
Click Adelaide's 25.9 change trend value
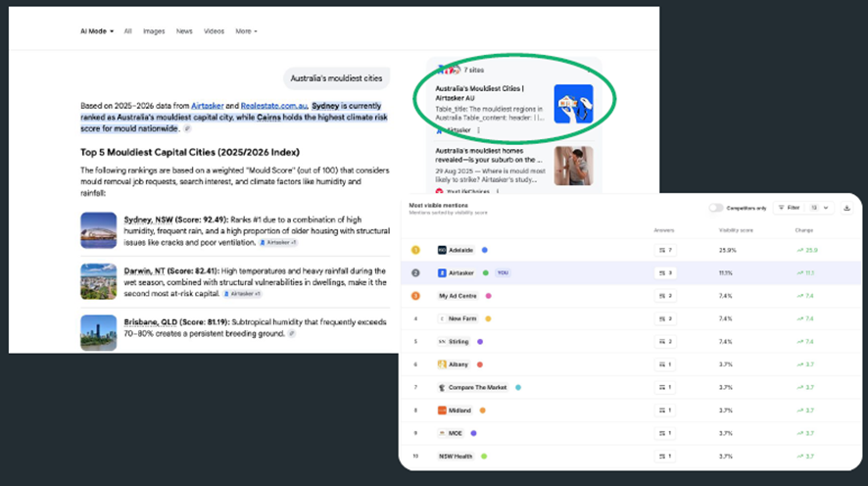807,250
